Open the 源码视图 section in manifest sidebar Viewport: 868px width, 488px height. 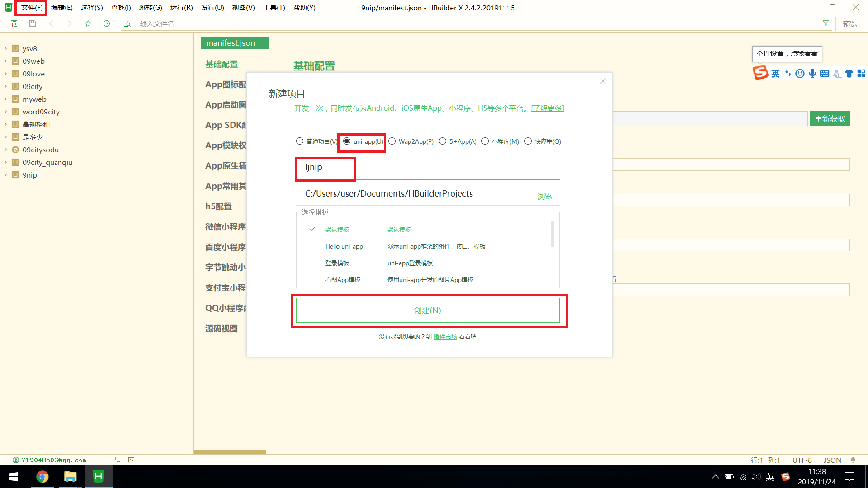pyautogui.click(x=222, y=328)
